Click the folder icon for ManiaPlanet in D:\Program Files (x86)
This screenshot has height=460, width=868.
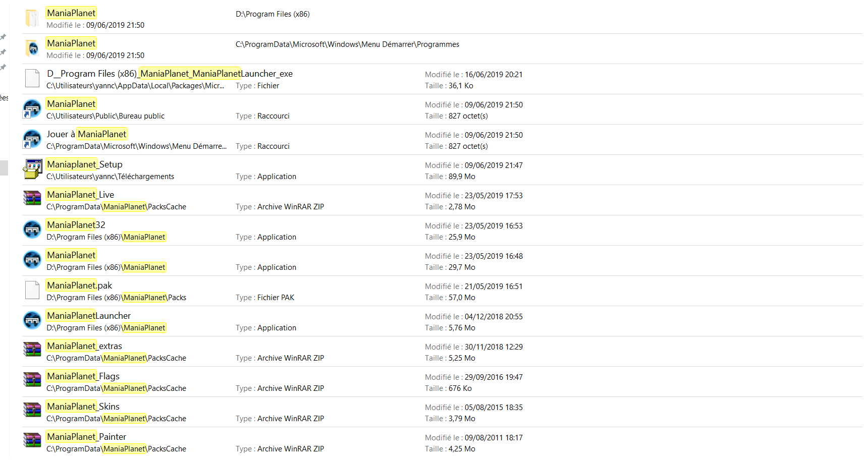click(32, 18)
